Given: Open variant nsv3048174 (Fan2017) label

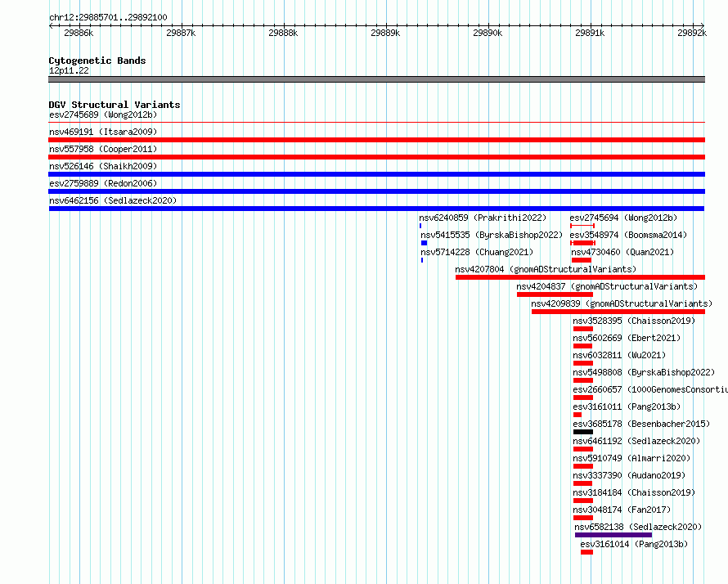Looking at the screenshot, I should click(622, 510).
